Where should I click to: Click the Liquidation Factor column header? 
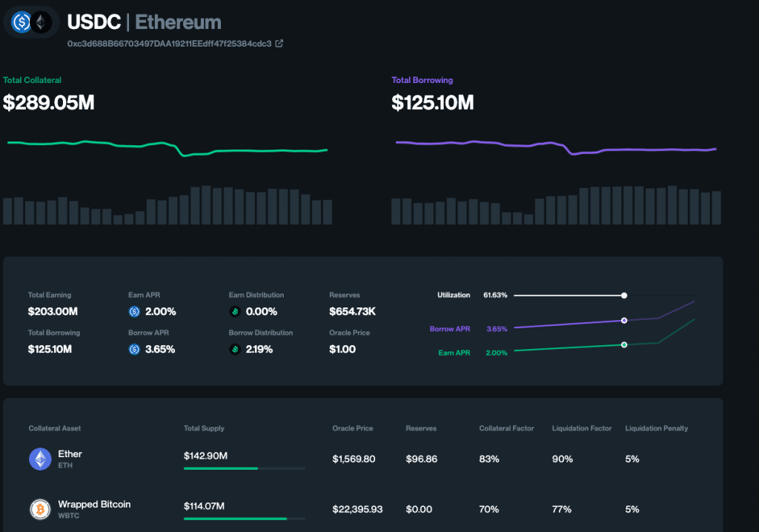[x=582, y=428]
